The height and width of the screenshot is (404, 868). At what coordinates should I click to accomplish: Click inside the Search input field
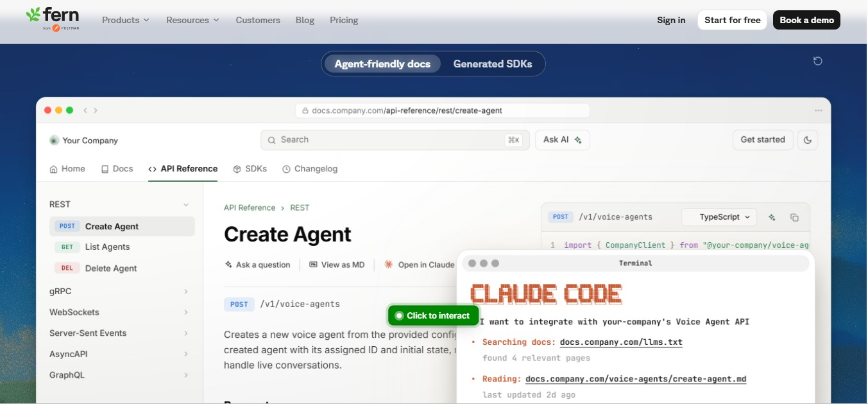pyautogui.click(x=395, y=140)
